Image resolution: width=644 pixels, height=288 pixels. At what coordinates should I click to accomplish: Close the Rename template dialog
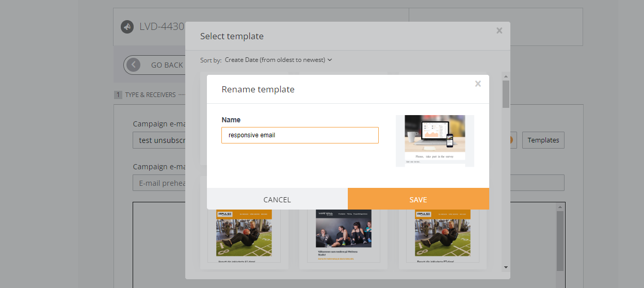(478, 84)
